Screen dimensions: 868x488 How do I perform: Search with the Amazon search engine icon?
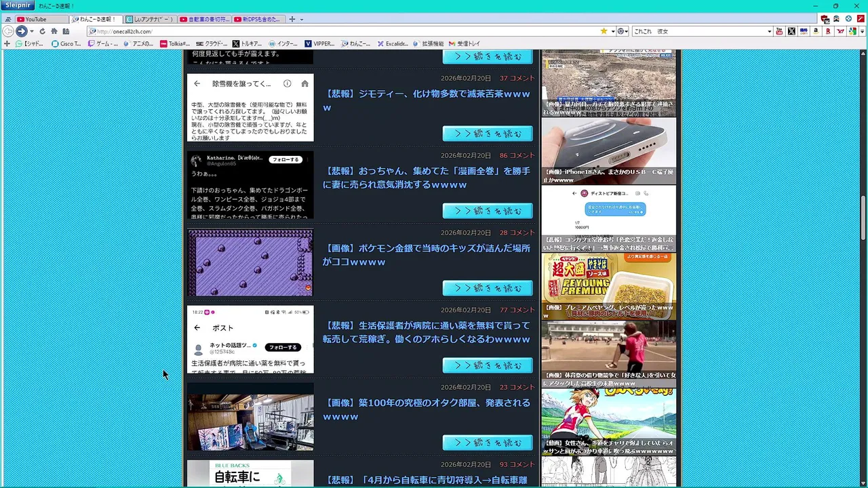pos(816,31)
